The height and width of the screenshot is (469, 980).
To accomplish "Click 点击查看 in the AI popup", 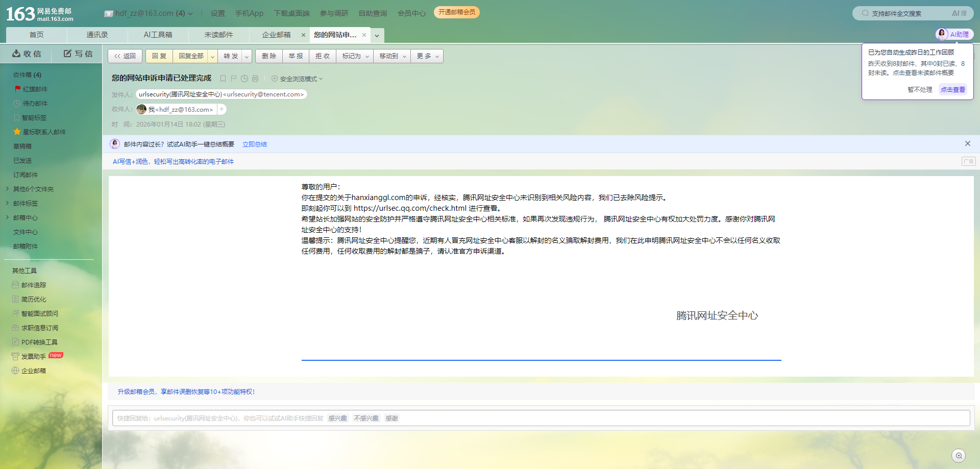I will pyautogui.click(x=953, y=90).
